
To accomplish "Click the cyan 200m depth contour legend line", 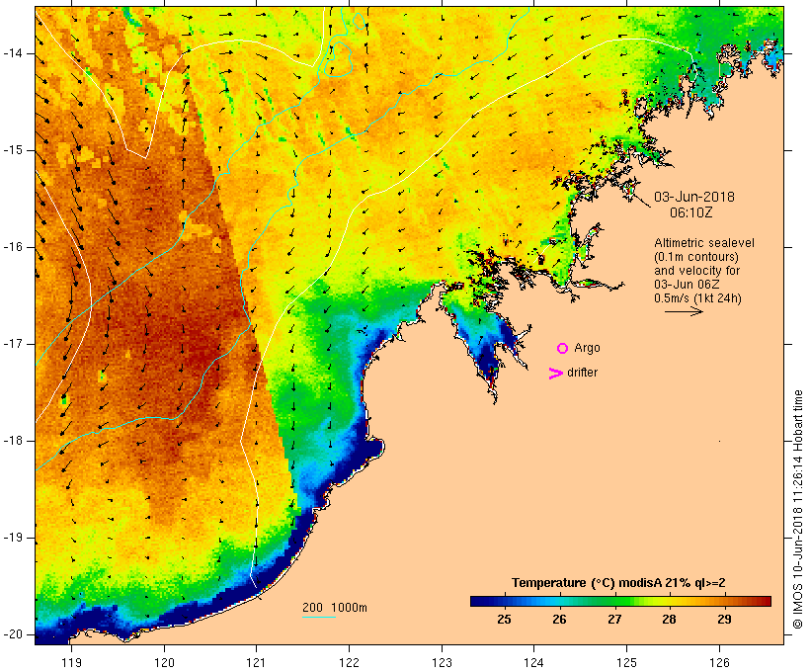I will (x=319, y=617).
